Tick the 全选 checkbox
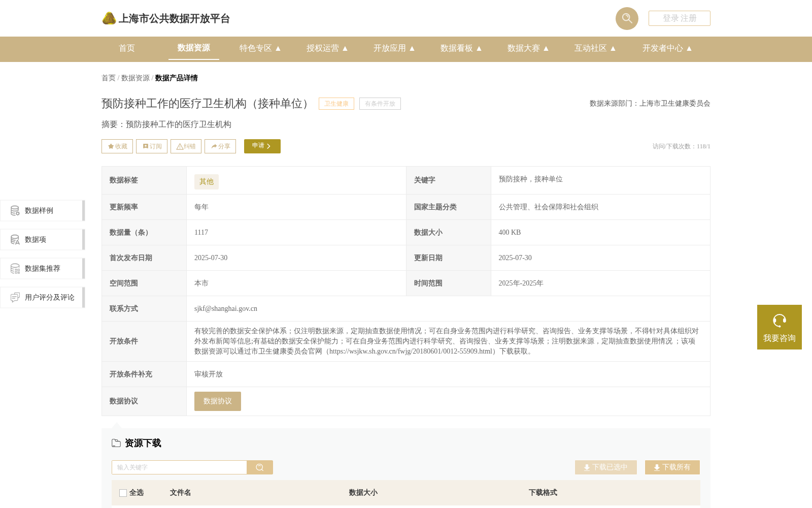The image size is (812, 508). pyautogui.click(x=123, y=493)
